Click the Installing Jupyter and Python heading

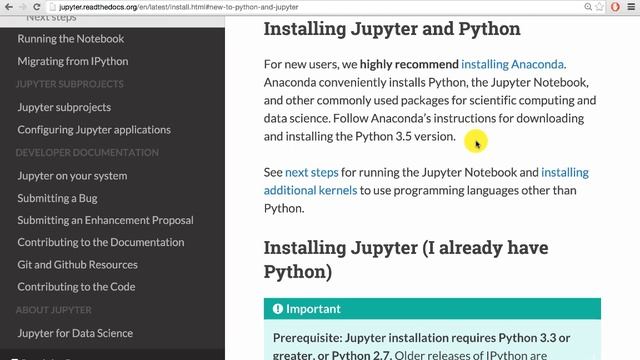(x=392, y=29)
